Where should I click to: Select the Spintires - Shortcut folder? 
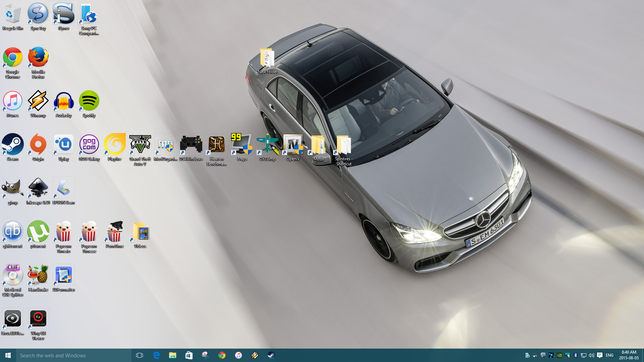344,150
